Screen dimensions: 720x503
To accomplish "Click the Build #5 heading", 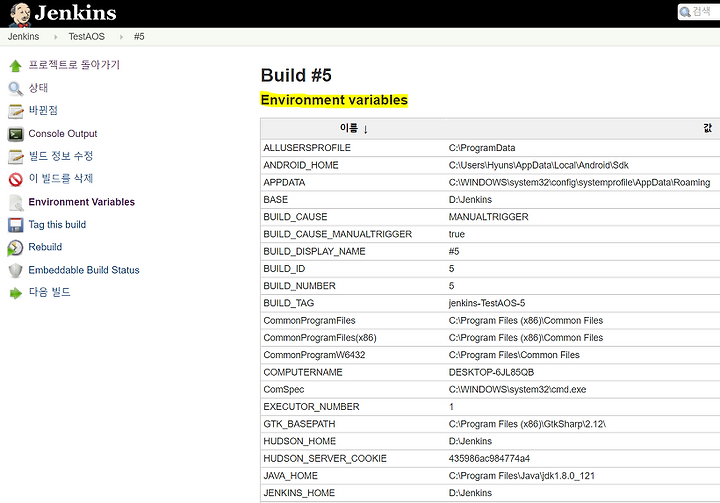I will pyautogui.click(x=296, y=75).
